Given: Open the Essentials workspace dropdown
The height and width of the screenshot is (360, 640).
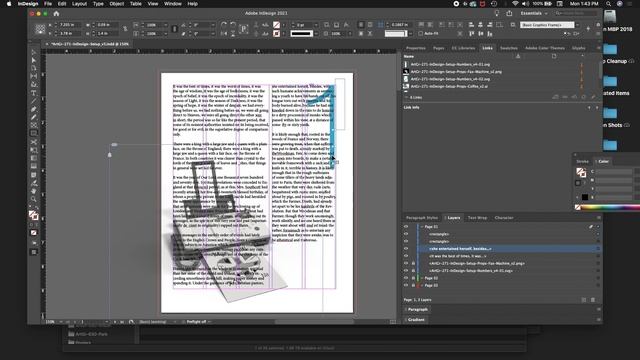Looking at the screenshot, I should tap(534, 13).
